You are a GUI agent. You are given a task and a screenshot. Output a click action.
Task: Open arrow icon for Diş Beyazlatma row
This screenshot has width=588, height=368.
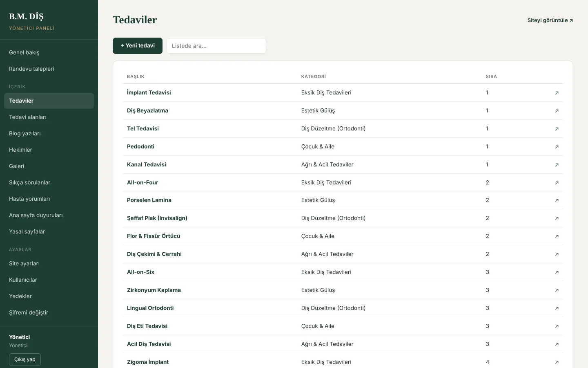click(x=557, y=111)
